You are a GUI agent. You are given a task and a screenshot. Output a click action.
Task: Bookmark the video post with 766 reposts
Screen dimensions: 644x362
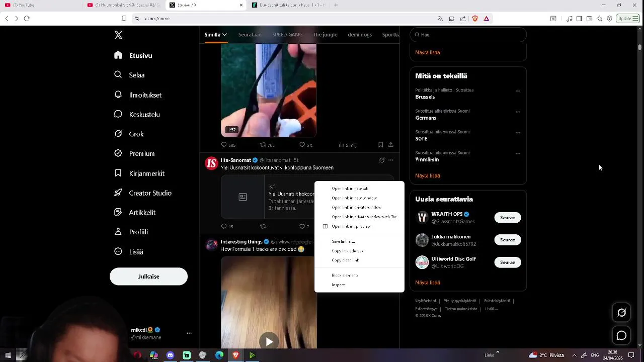click(381, 145)
